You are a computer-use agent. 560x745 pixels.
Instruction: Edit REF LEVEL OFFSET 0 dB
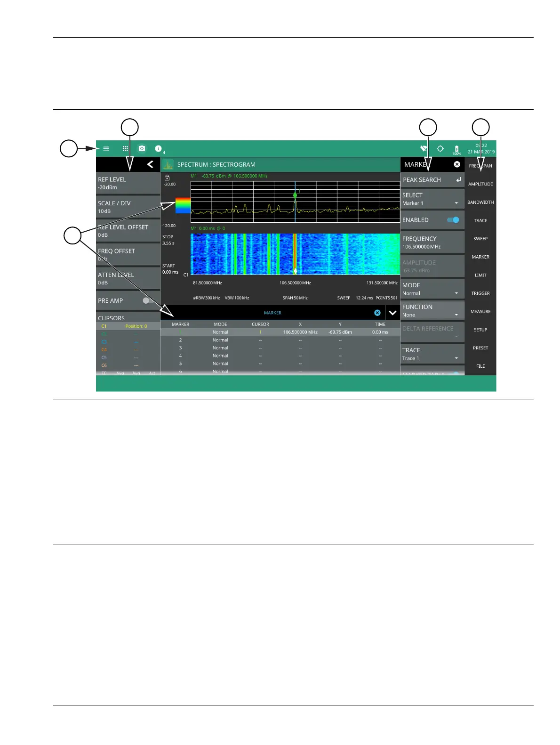[128, 231]
